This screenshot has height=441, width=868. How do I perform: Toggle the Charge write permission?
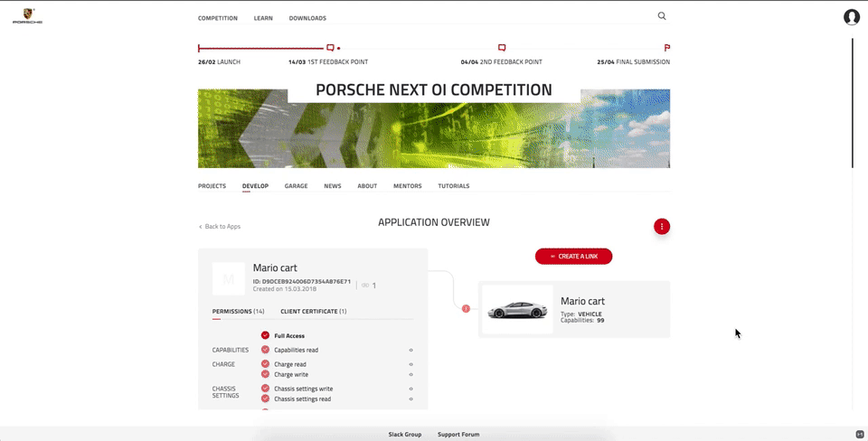tap(265, 374)
